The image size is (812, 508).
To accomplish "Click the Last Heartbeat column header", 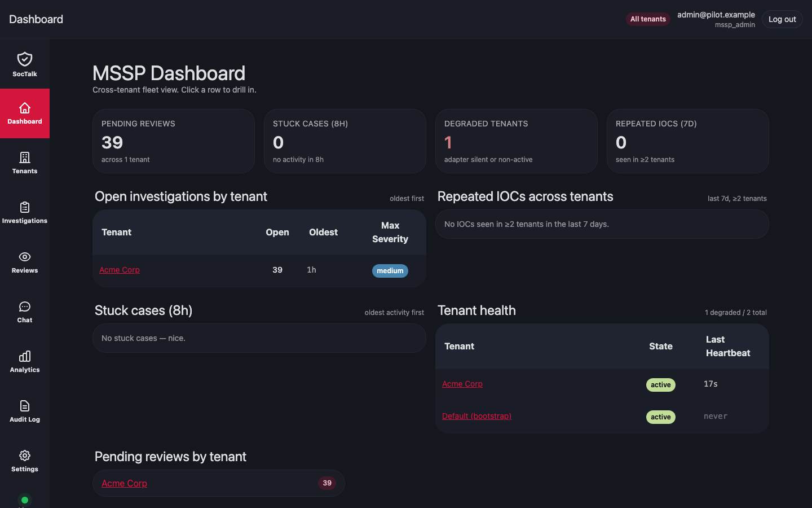I will click(x=728, y=346).
